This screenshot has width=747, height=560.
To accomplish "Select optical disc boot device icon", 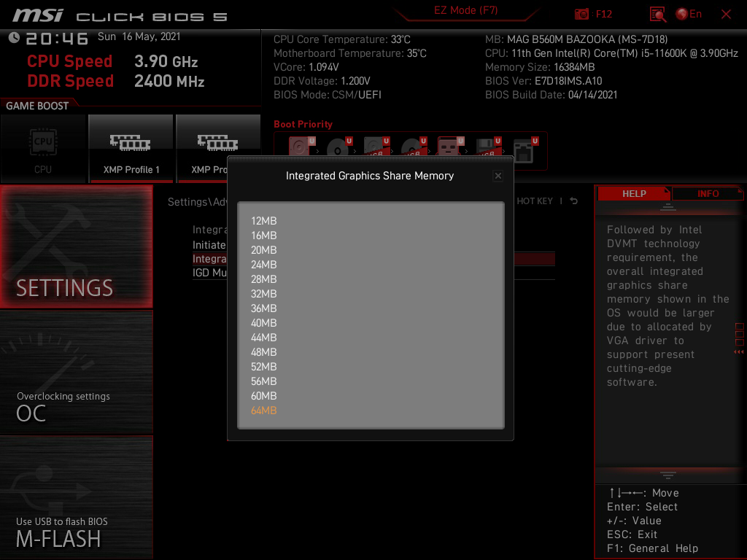I will [x=339, y=147].
